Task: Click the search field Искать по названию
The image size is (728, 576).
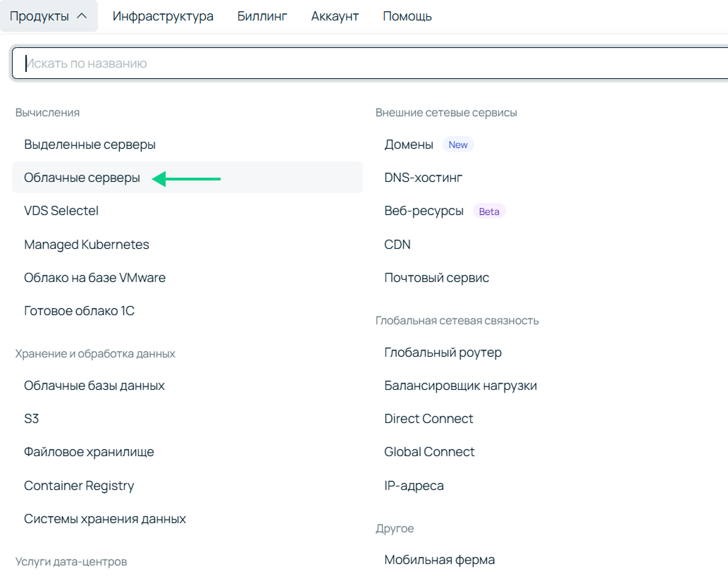Action: point(282,63)
